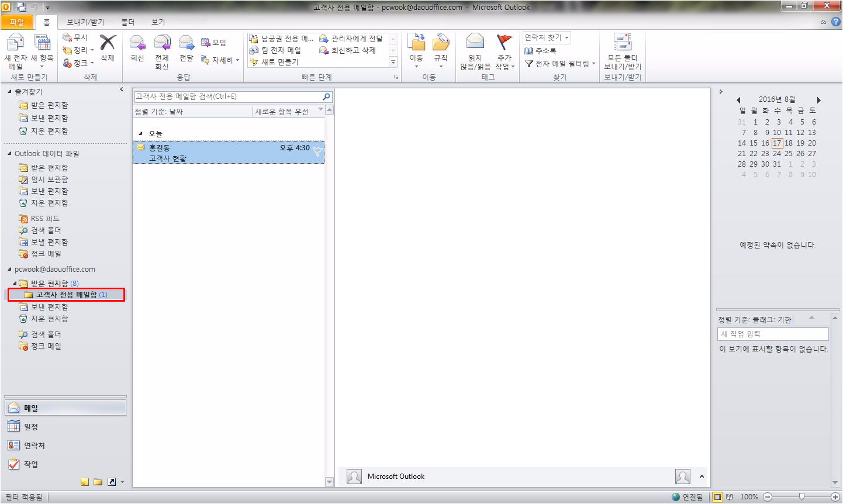843x504 pixels.
Task: Switch to the 보기 tab
Action: coord(158,22)
